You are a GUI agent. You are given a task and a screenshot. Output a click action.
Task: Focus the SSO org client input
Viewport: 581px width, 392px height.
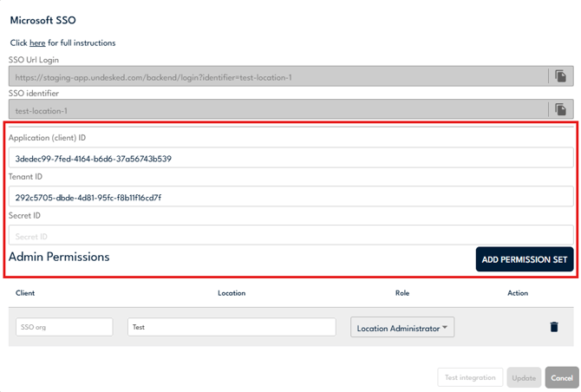tap(64, 327)
